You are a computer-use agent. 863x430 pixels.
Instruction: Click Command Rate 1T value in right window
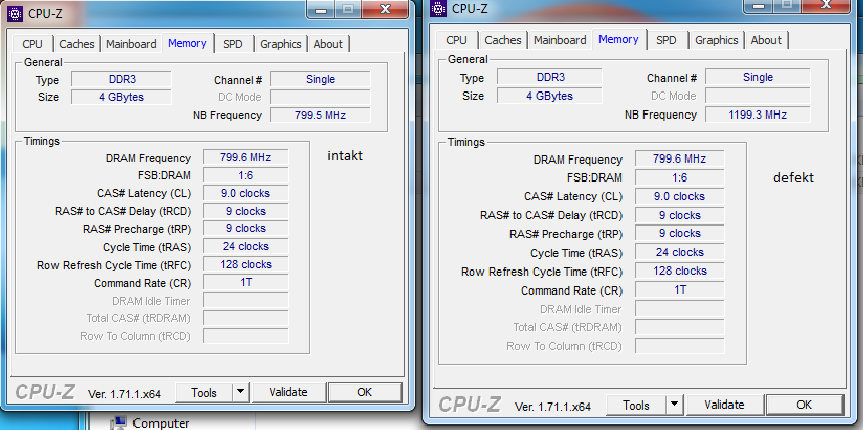(x=679, y=290)
